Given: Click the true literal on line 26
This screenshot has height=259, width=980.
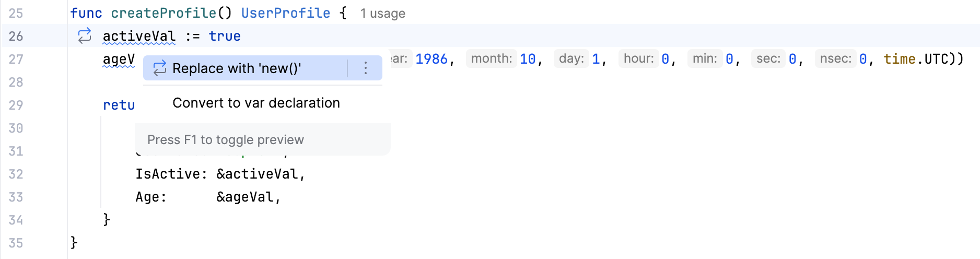Looking at the screenshot, I should [225, 36].
